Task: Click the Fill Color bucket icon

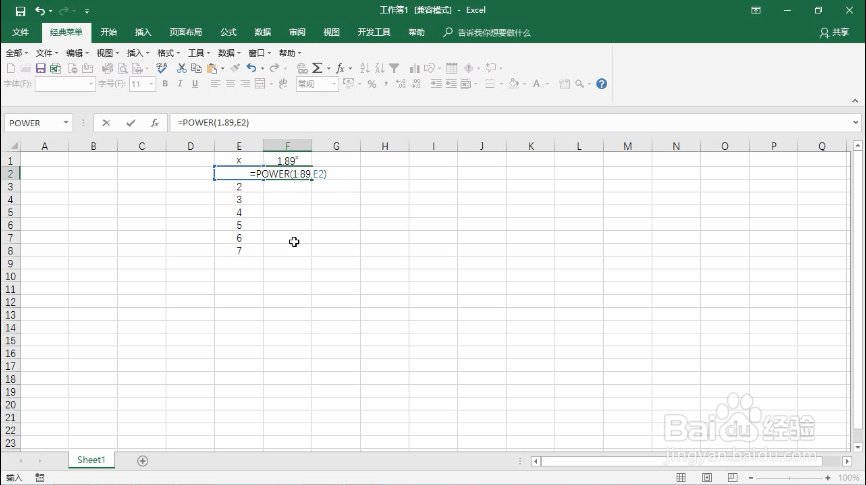Action: point(513,84)
